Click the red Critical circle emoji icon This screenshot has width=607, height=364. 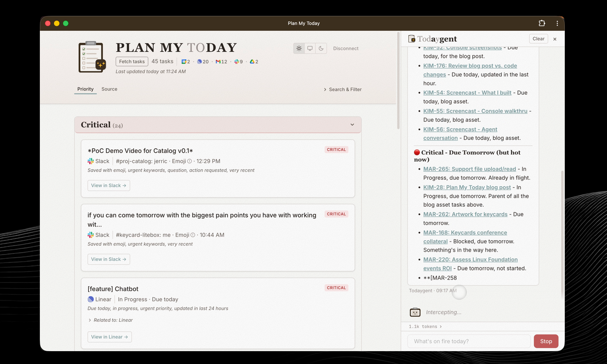(x=417, y=153)
